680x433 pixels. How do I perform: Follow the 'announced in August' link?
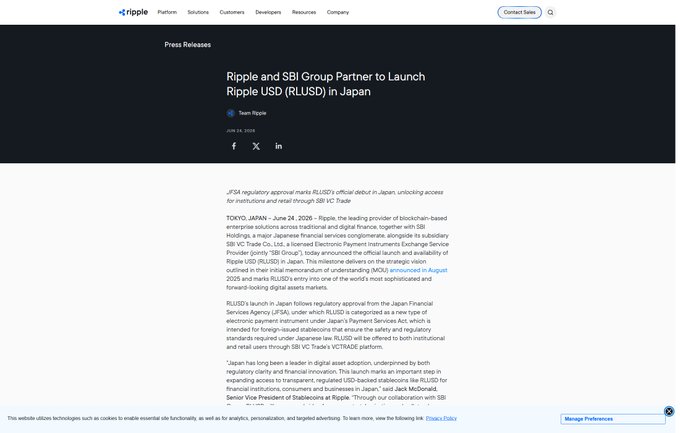418,270
